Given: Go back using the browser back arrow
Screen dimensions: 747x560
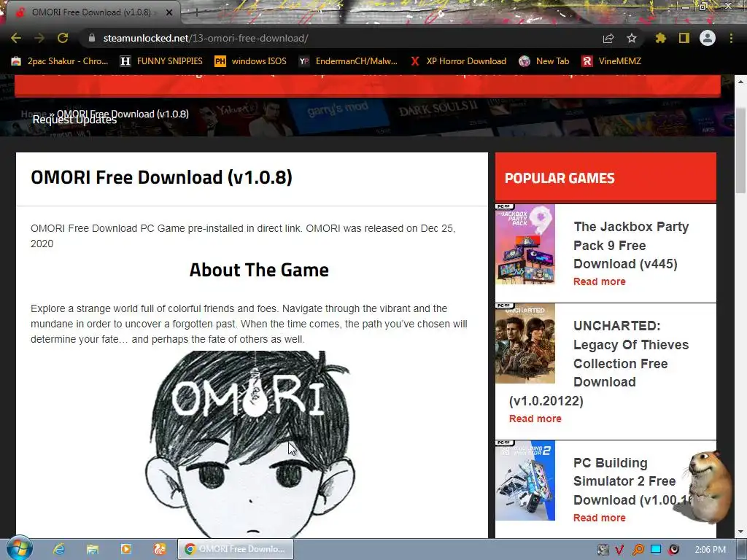Looking at the screenshot, I should pos(16,38).
